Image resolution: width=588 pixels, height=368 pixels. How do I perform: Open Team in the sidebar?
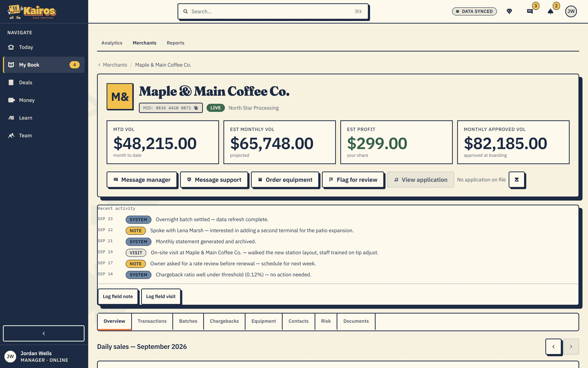pos(44,136)
